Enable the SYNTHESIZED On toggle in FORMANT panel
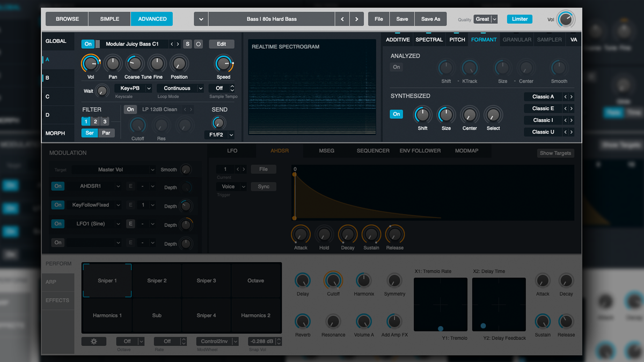Image resolution: width=644 pixels, height=362 pixels. (396, 114)
